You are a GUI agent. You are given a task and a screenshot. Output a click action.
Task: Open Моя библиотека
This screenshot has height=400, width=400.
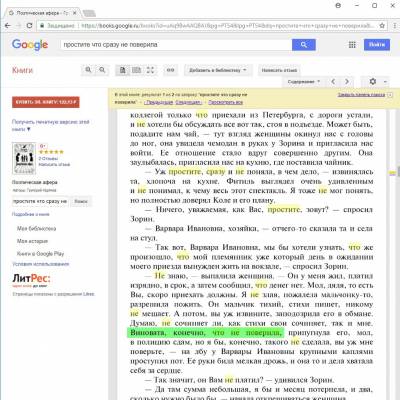point(36,229)
